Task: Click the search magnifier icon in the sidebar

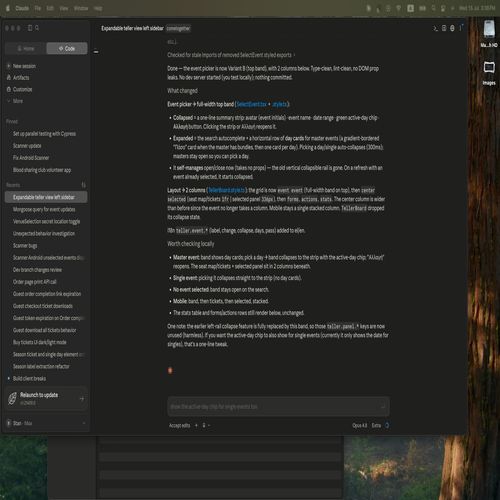Action: pyautogui.click(x=37, y=28)
